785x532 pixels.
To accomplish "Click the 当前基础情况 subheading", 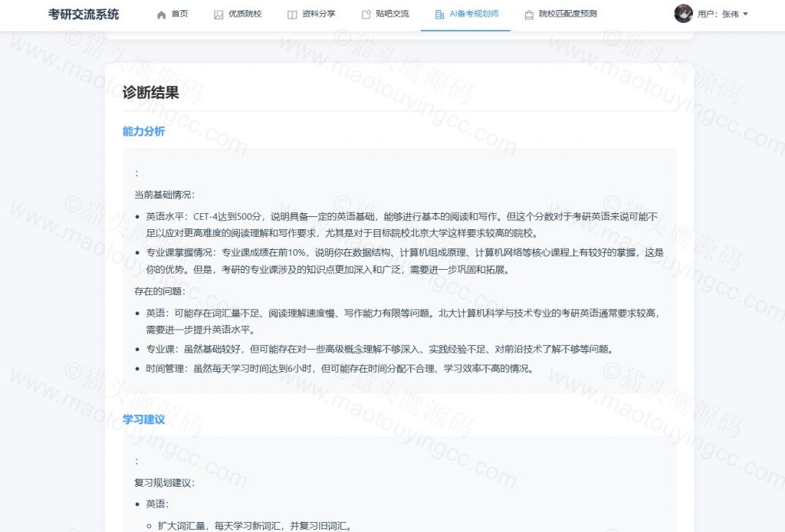I will click(165, 195).
